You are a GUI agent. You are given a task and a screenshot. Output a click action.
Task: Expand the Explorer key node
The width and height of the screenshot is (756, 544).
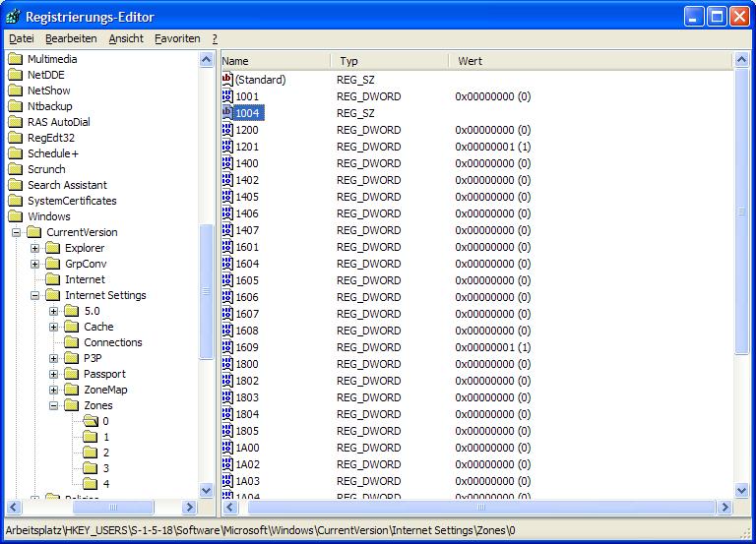(35, 248)
